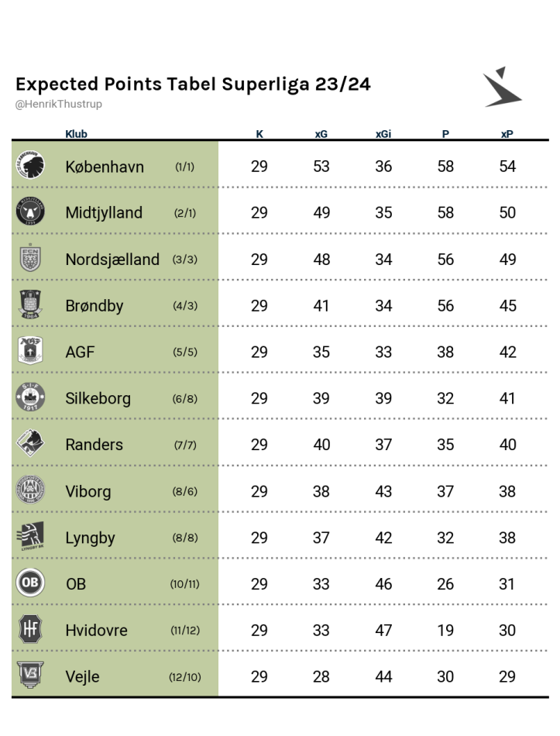The image size is (560, 736).
Task: Click the Superliga logo top right
Action: pos(502,87)
